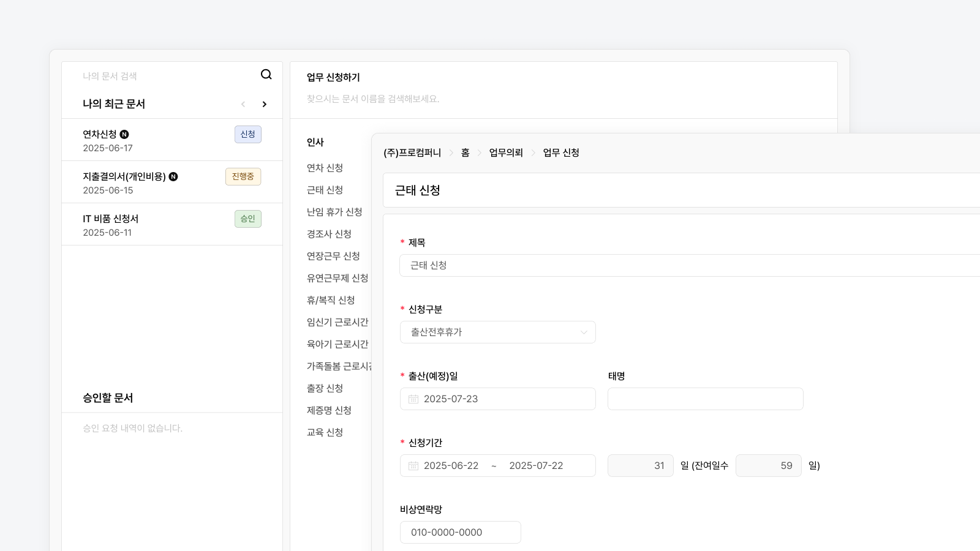Open the 지출결의서(개인비용) document

pos(172,182)
